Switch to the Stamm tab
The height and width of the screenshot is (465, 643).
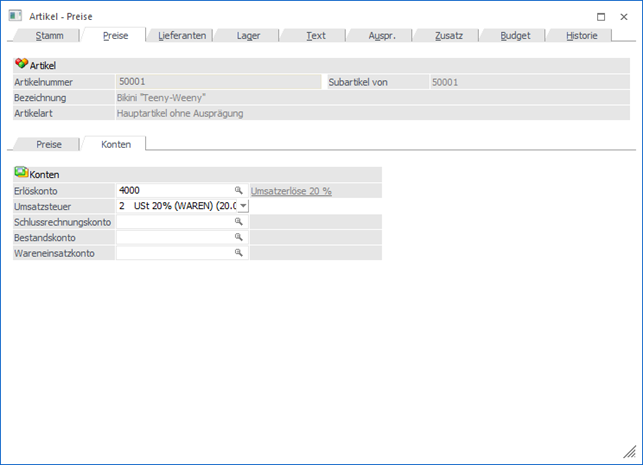pyautogui.click(x=49, y=35)
